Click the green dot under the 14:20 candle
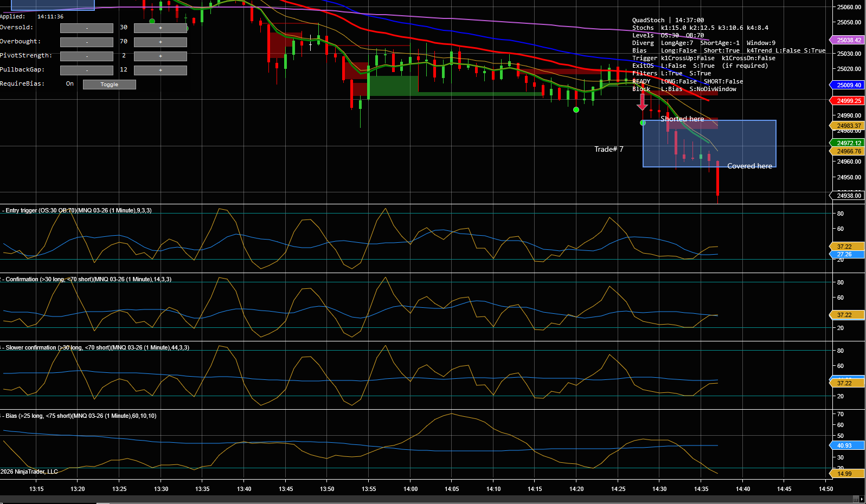 pos(576,110)
